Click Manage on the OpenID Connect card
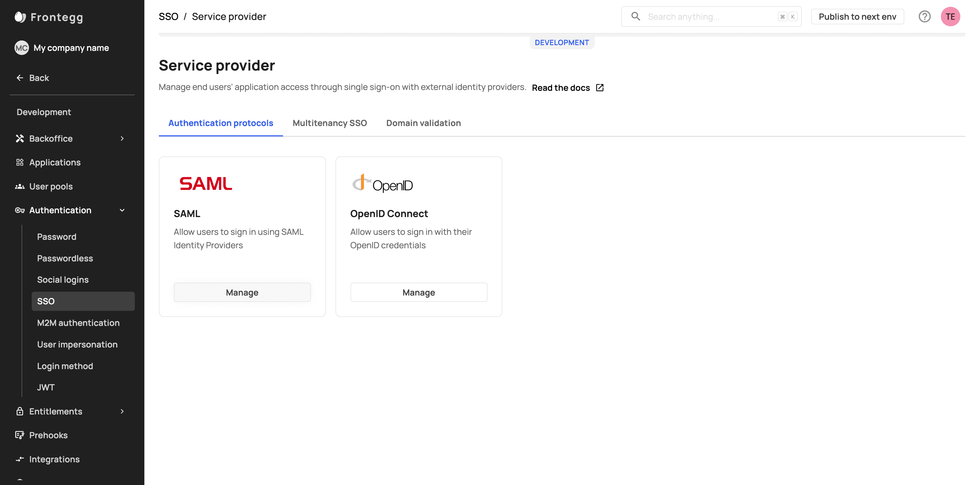 pos(419,292)
